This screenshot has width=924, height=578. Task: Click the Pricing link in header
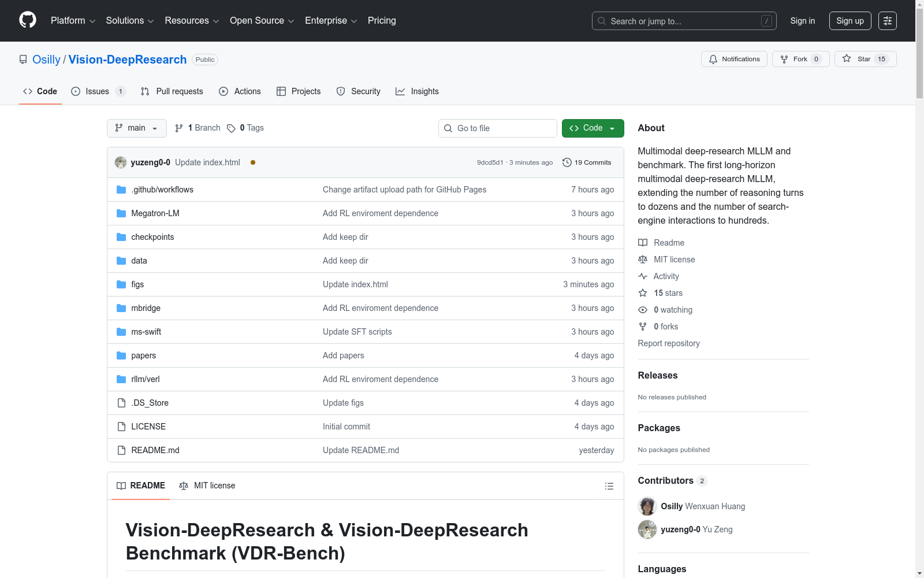pos(382,21)
